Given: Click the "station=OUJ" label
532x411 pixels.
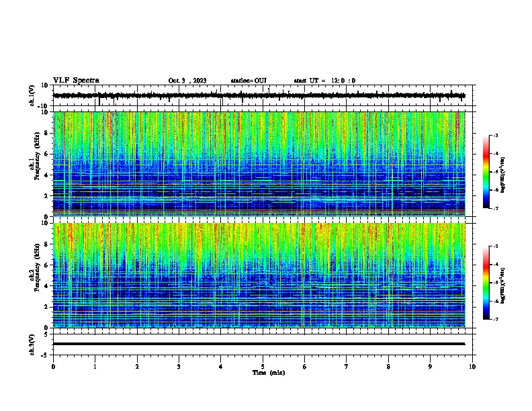Looking at the screenshot, I should [x=249, y=81].
